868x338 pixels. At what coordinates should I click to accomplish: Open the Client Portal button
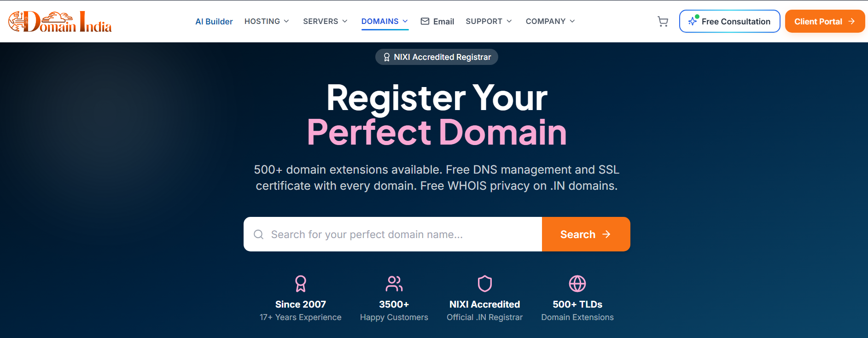[825, 21]
